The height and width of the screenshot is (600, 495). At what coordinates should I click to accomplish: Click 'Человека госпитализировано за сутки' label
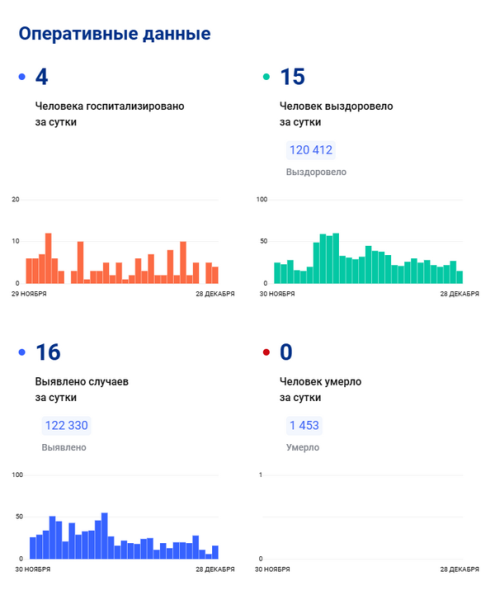pyautogui.click(x=109, y=114)
